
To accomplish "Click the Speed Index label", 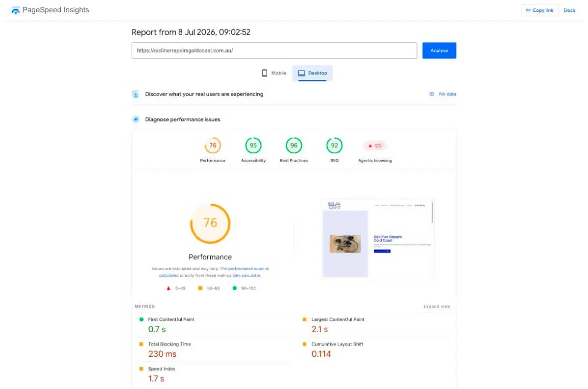I will click(162, 369).
